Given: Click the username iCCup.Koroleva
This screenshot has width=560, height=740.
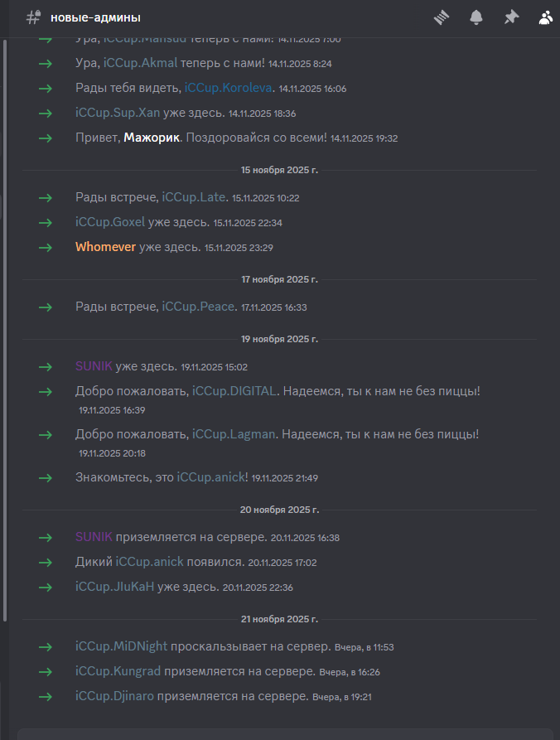Looking at the screenshot, I should [229, 88].
